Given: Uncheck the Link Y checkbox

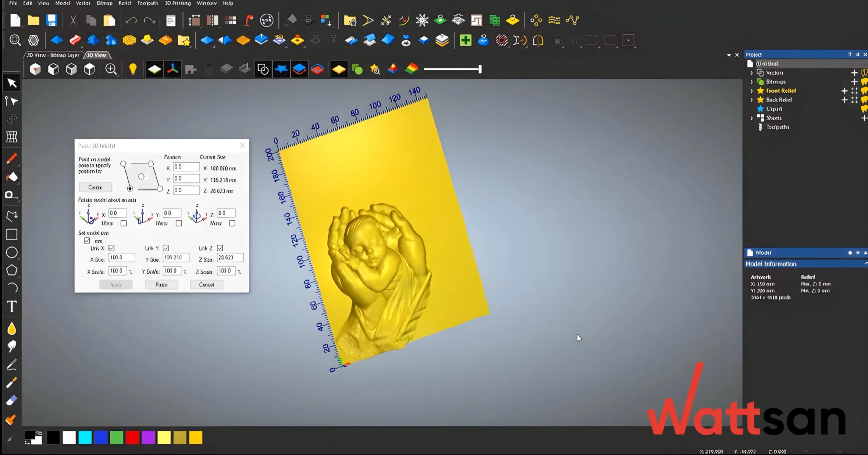Looking at the screenshot, I should coord(165,248).
